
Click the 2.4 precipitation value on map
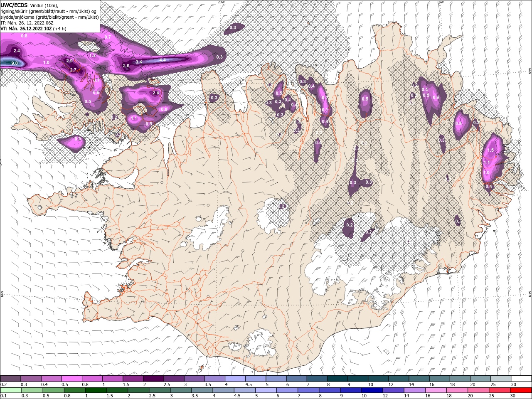17,51
